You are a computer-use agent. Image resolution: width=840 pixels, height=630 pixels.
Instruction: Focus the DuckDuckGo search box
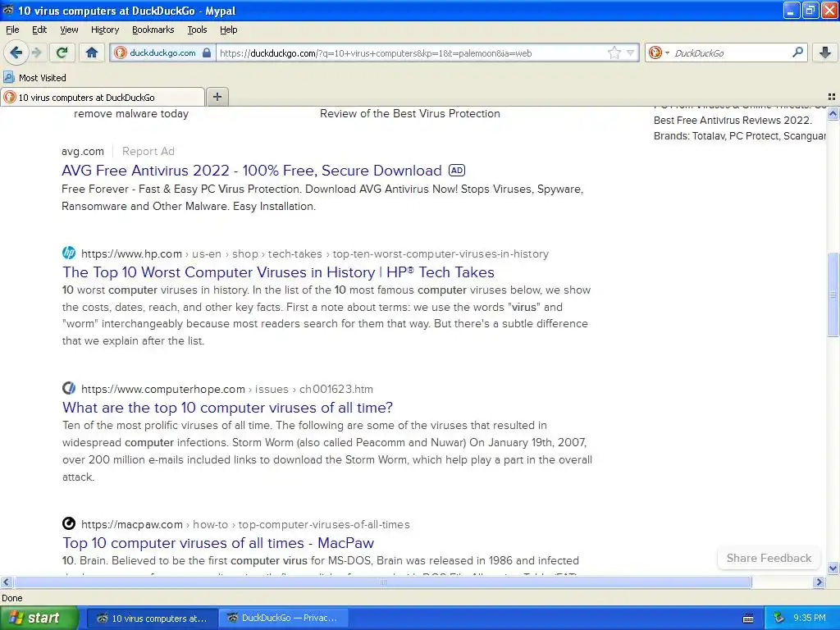730,52
